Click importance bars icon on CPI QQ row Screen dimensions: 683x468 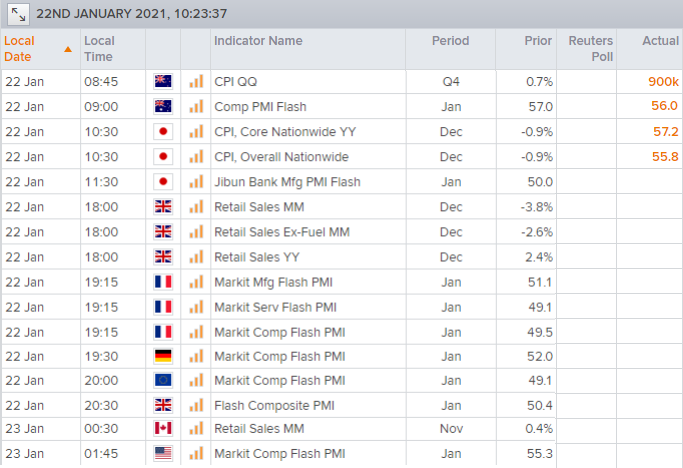[x=196, y=81]
